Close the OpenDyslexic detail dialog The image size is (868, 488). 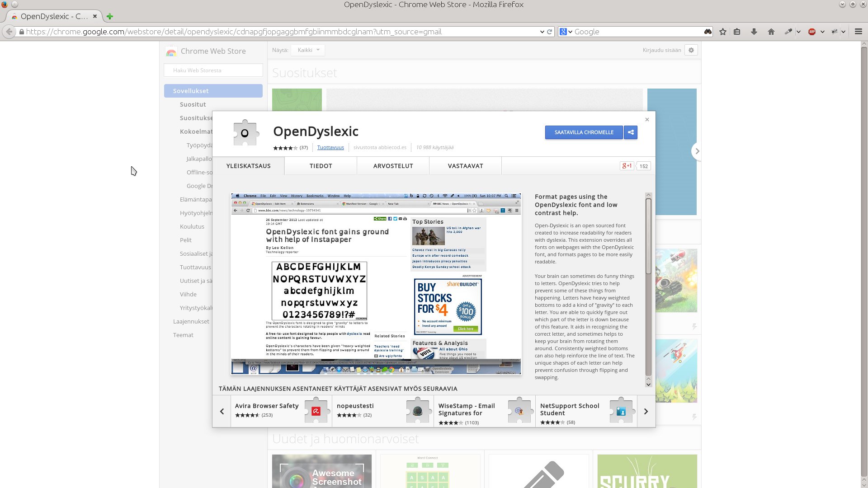(x=647, y=120)
